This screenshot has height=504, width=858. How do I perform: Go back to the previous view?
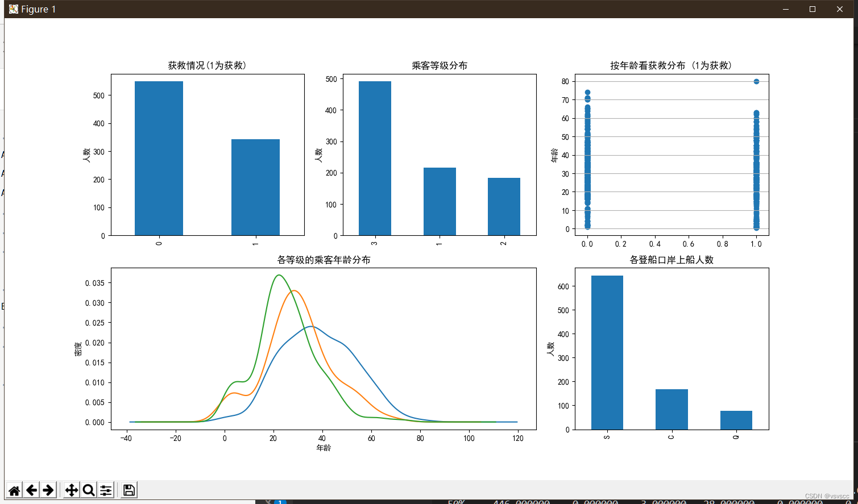(x=31, y=490)
